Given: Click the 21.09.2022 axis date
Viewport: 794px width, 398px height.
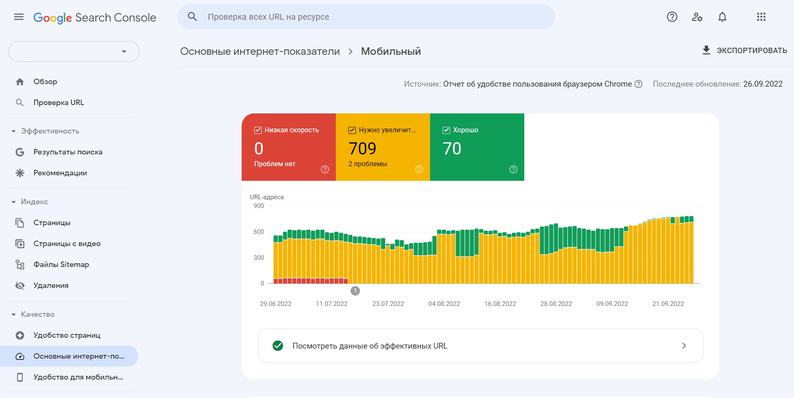Looking at the screenshot, I should pos(668,304).
